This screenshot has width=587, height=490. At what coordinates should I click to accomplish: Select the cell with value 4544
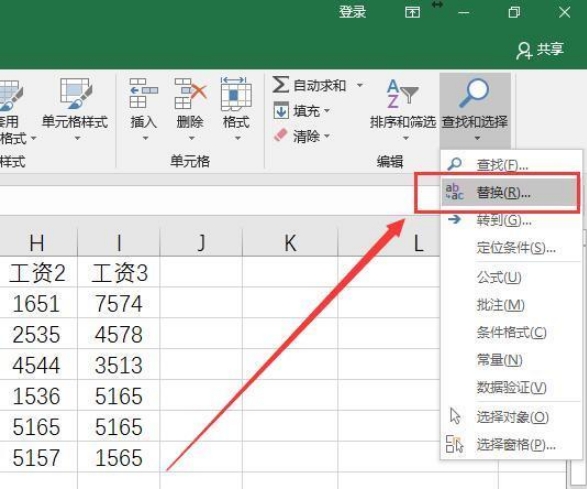39,365
